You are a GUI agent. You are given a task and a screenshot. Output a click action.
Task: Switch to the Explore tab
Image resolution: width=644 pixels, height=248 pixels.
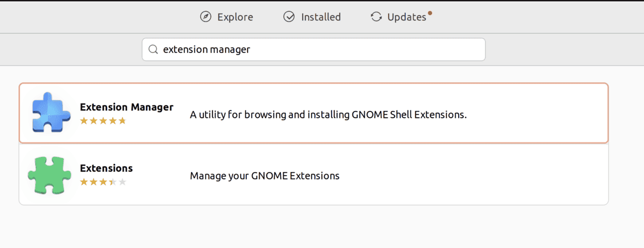(x=226, y=17)
